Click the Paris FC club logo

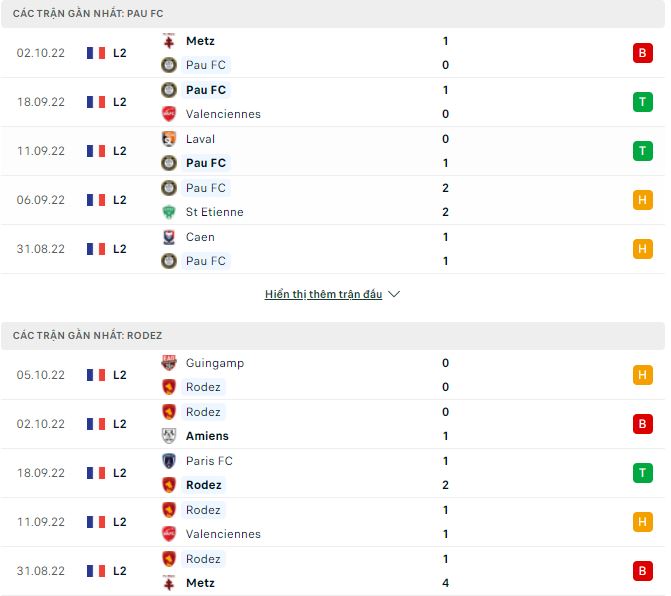(x=169, y=461)
